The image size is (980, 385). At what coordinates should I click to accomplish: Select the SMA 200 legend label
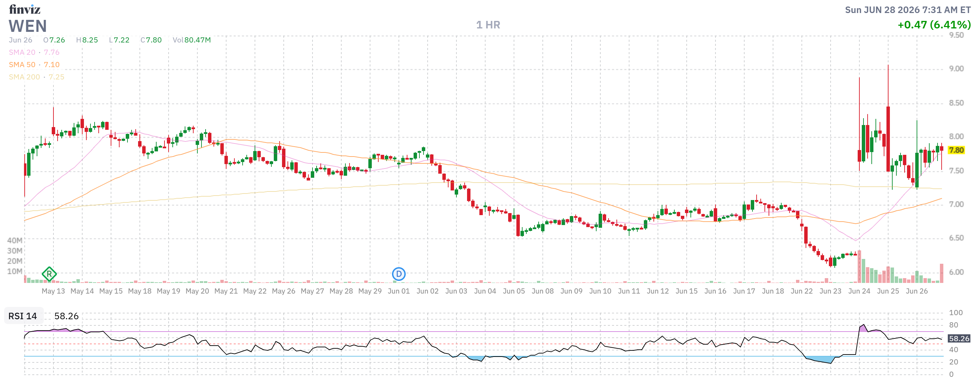[x=24, y=77]
